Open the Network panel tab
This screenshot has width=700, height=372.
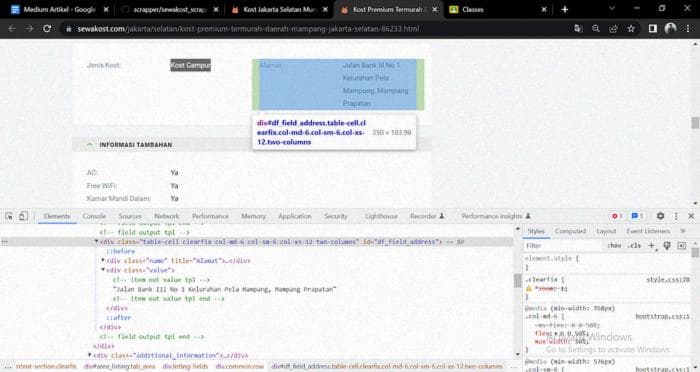click(167, 216)
